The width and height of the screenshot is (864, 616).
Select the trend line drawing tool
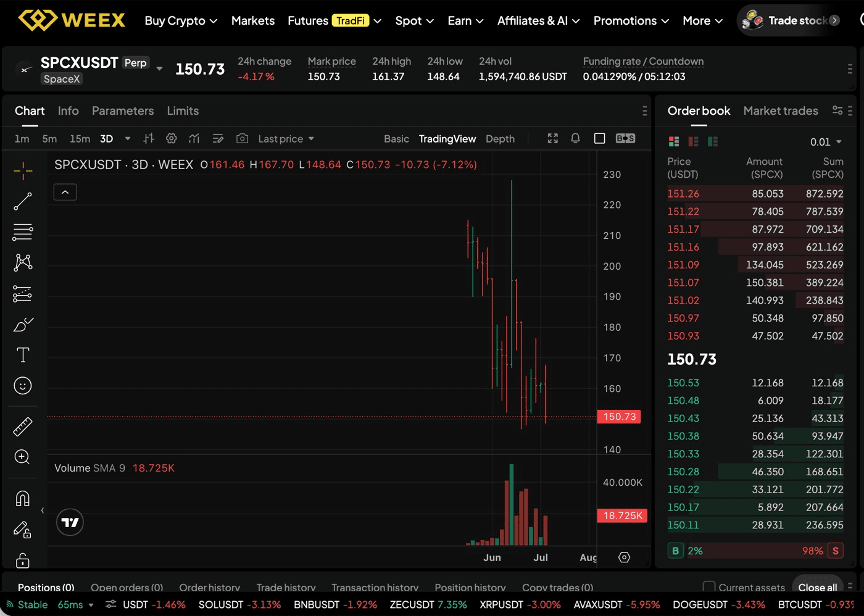click(23, 201)
